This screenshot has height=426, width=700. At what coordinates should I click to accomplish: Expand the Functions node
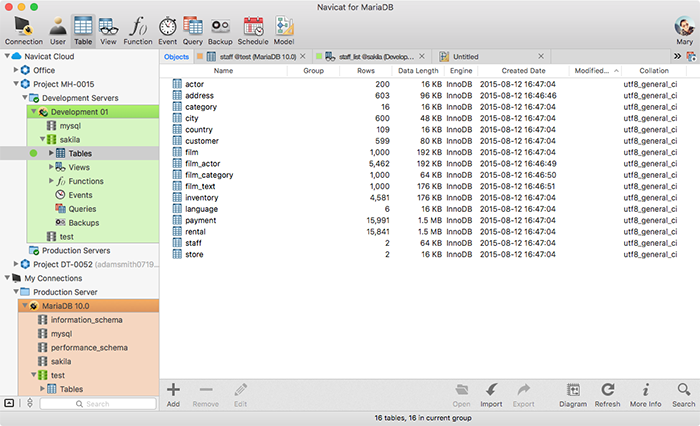(51, 180)
